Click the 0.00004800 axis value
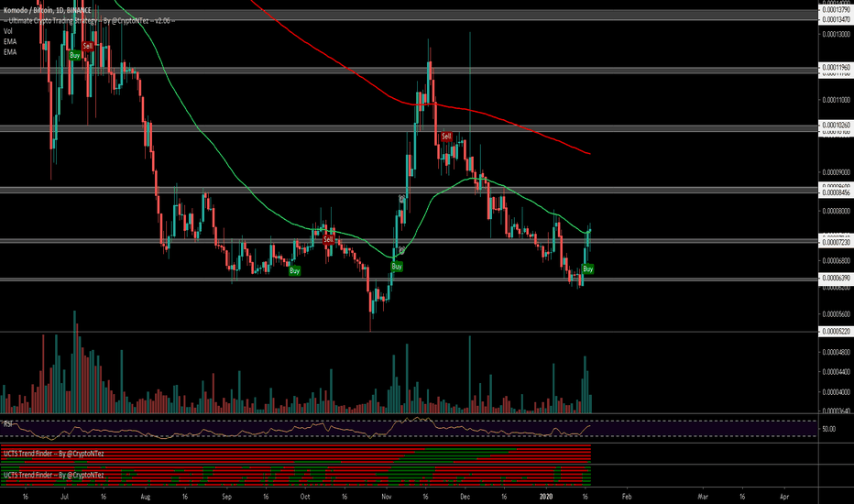 pos(836,352)
